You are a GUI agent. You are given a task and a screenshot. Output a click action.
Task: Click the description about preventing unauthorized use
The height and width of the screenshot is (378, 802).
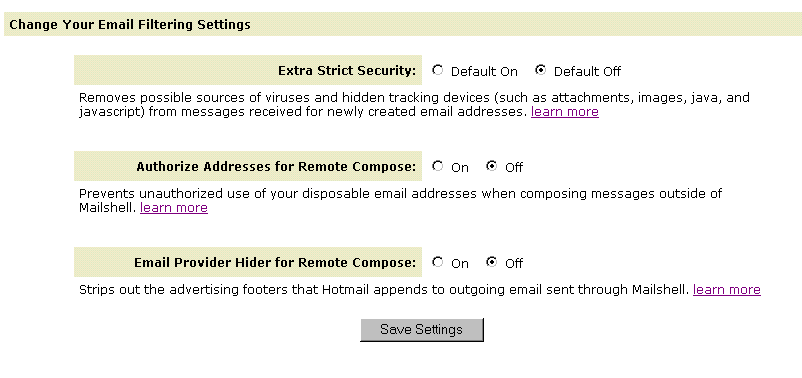point(400,201)
